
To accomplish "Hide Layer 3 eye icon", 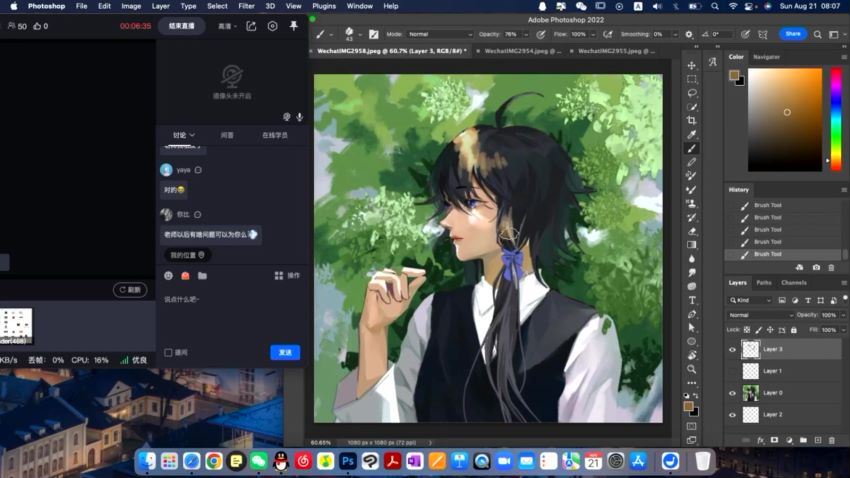I will pos(732,350).
